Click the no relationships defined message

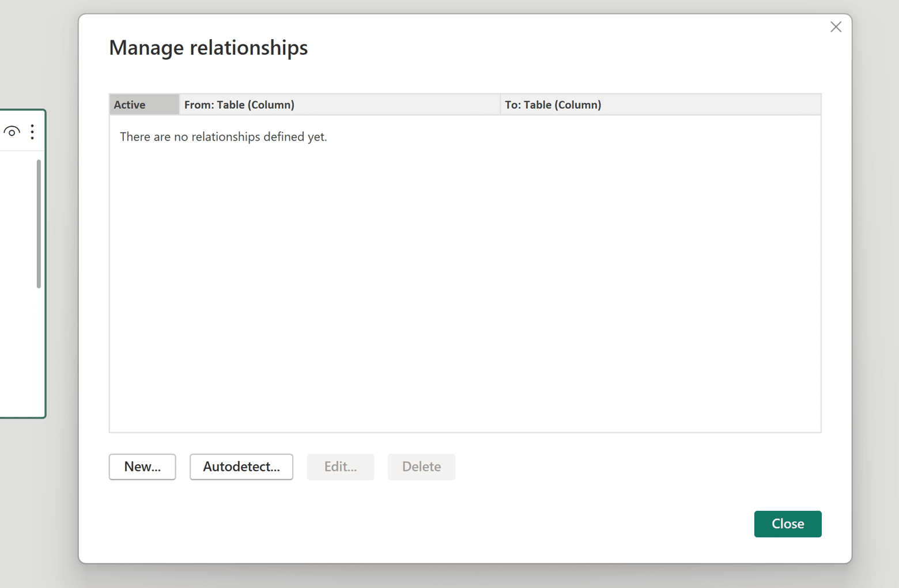click(x=223, y=136)
